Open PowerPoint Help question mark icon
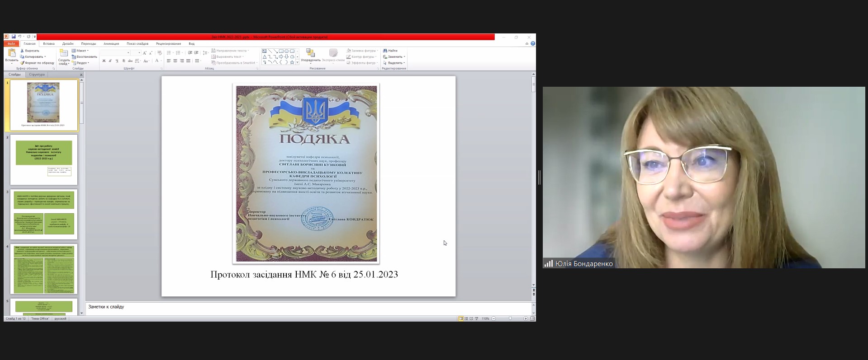This screenshot has height=360, width=868. tap(533, 44)
